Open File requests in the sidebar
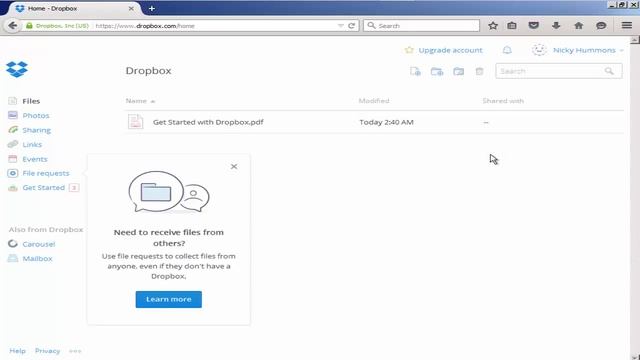The image size is (640, 360). [46, 173]
